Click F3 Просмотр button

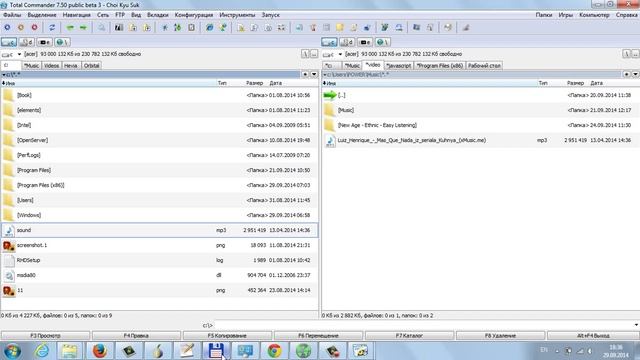(x=45, y=336)
